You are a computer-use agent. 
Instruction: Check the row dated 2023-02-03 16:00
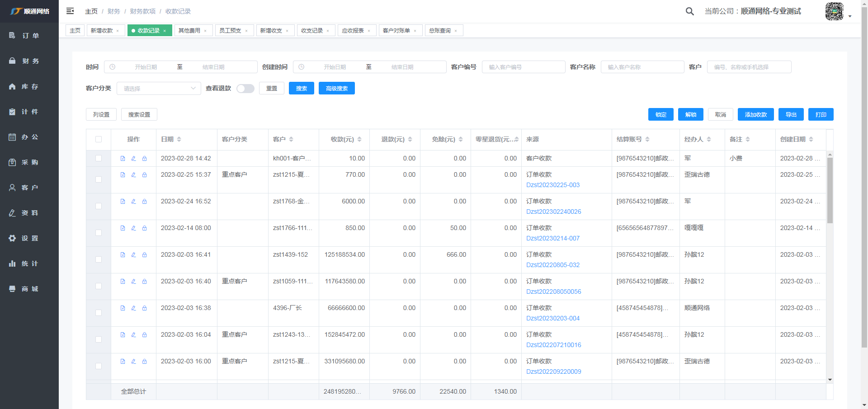click(x=99, y=366)
